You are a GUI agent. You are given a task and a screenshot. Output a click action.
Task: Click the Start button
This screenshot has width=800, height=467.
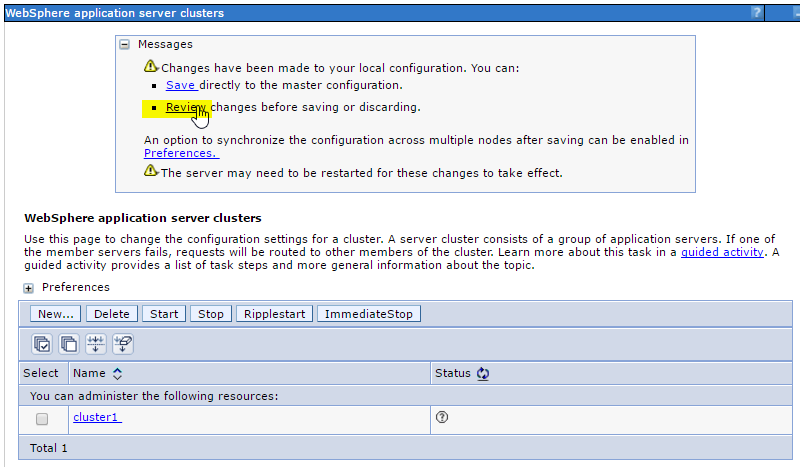click(164, 314)
